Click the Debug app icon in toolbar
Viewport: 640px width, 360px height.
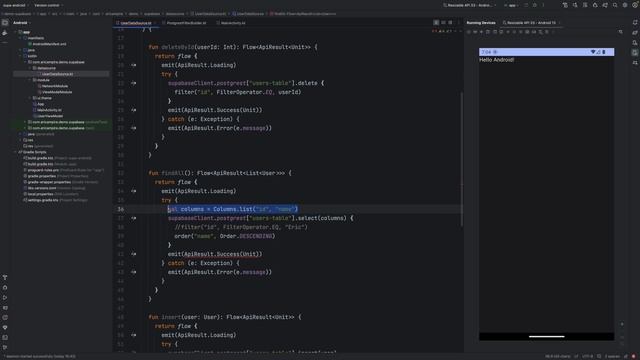535,5
